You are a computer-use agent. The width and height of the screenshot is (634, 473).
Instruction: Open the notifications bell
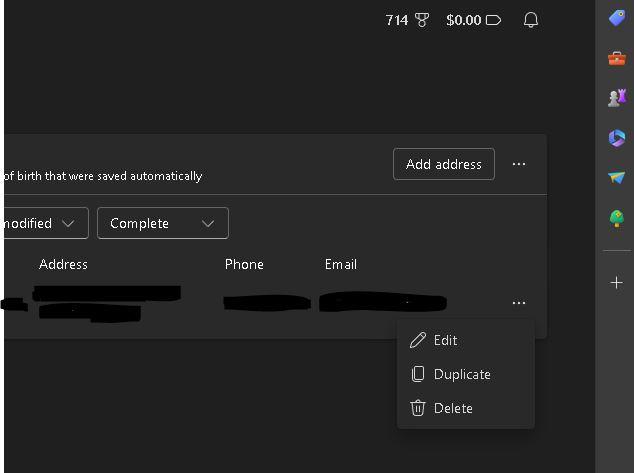point(530,20)
